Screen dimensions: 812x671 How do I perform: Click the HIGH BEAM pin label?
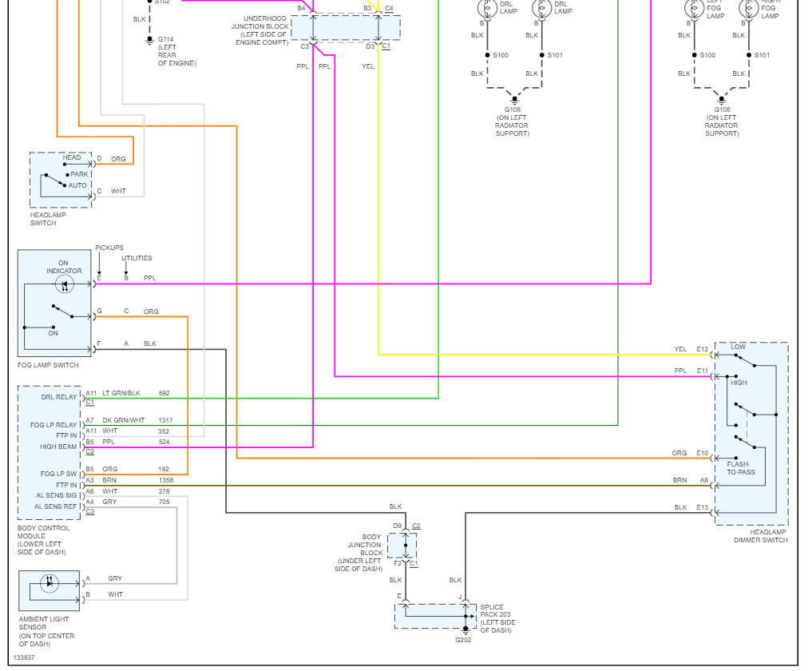(58, 447)
